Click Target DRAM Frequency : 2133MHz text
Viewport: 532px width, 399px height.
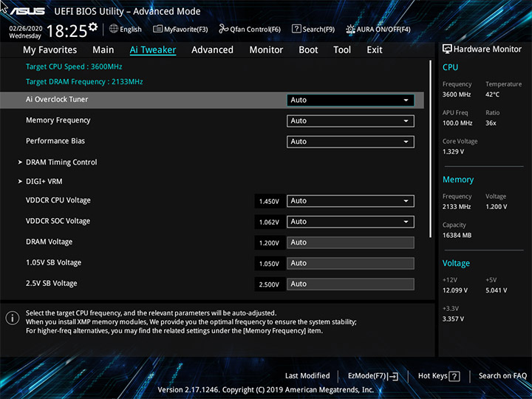(x=84, y=82)
